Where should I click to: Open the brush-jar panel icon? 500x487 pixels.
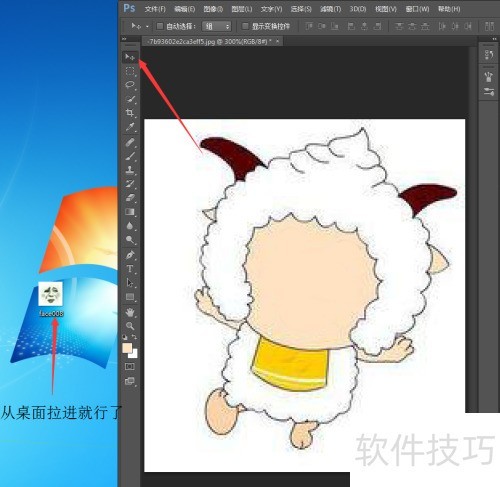(x=489, y=77)
